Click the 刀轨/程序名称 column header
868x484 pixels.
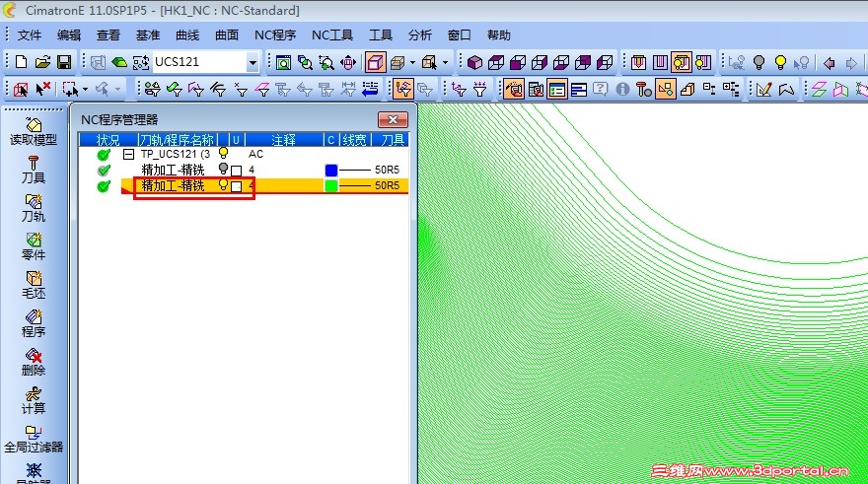[x=176, y=140]
